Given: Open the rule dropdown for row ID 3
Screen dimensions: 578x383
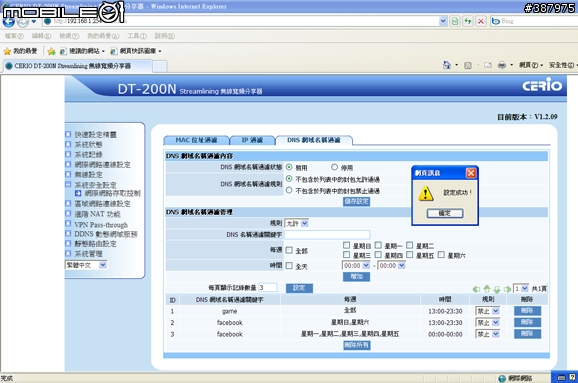Looking at the screenshot, I should coord(488,334).
